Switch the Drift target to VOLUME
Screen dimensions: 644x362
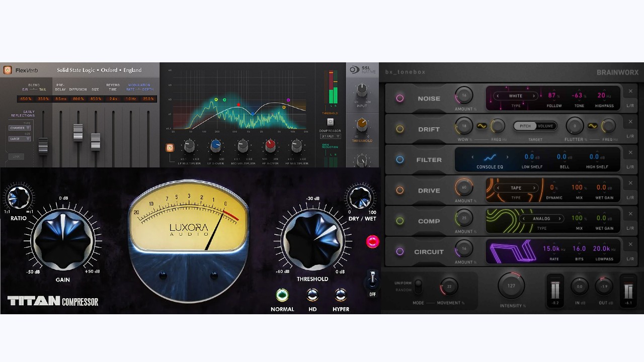click(546, 126)
